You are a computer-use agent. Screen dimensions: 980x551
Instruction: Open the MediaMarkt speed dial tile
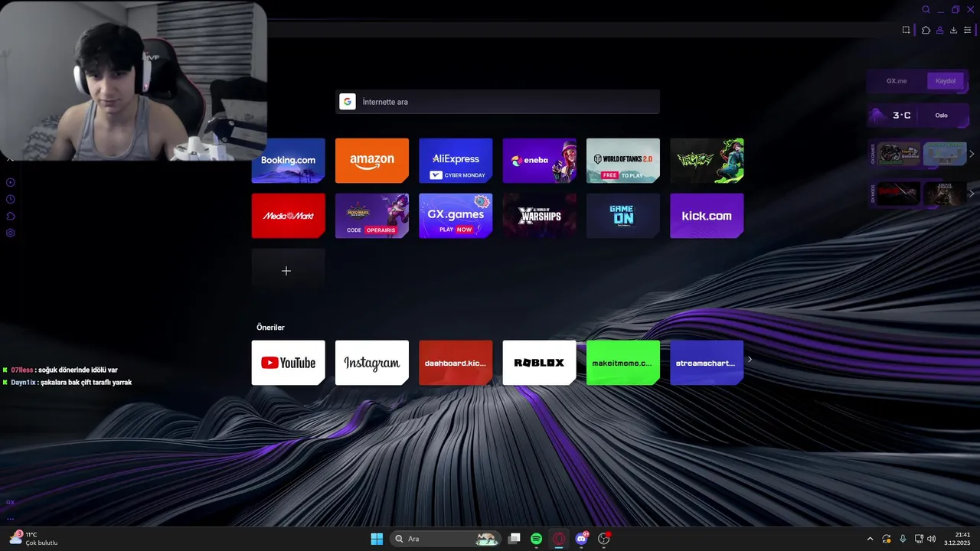coord(289,216)
